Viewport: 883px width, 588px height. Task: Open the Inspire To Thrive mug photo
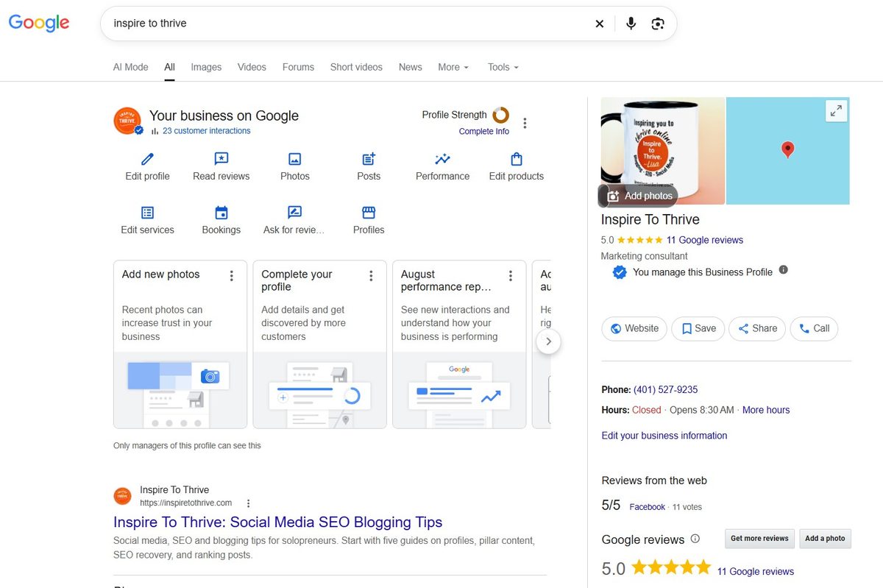click(x=663, y=151)
